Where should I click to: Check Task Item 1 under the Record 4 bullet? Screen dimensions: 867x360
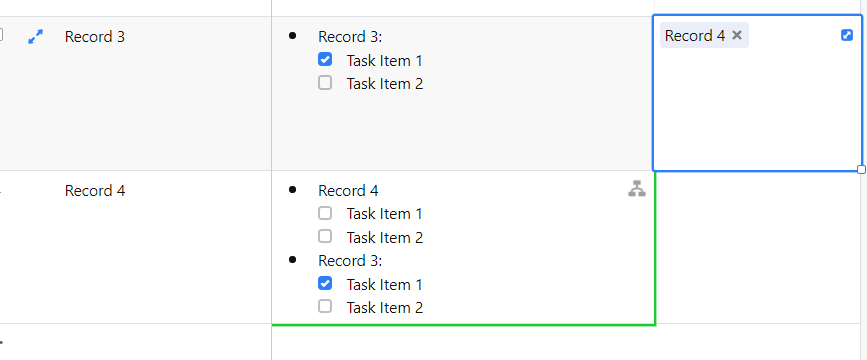[325, 213]
